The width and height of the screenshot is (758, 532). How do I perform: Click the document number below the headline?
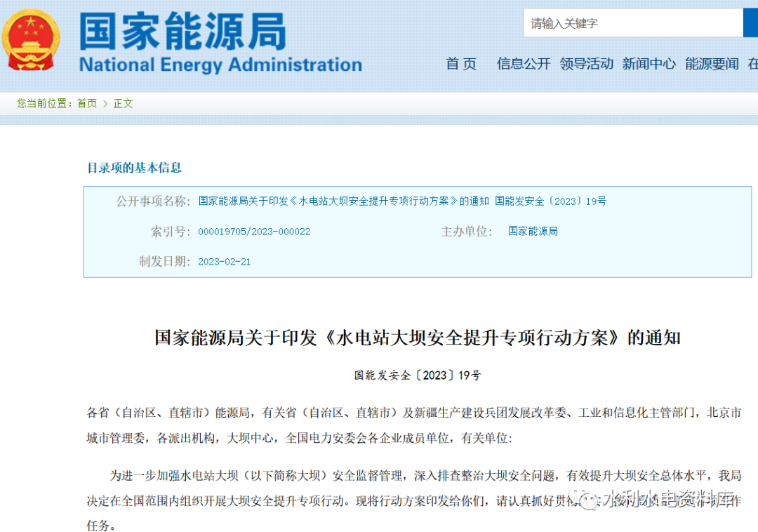click(x=418, y=375)
